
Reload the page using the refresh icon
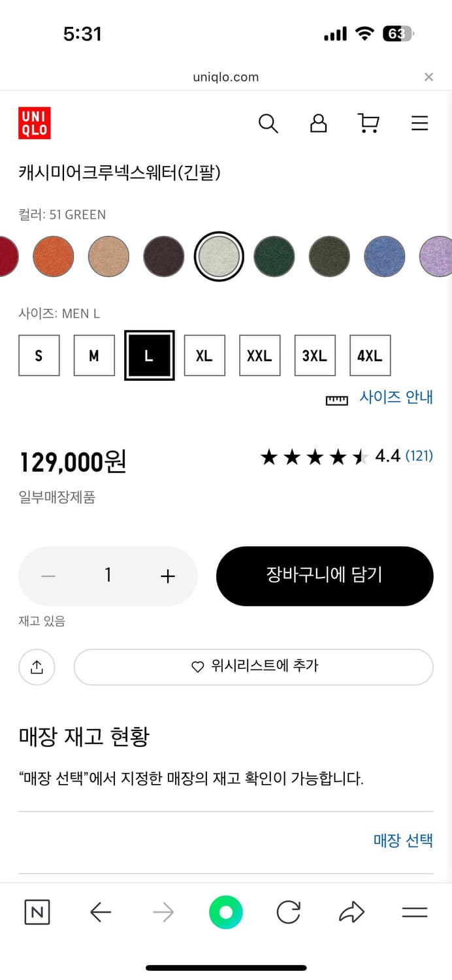[x=288, y=913]
